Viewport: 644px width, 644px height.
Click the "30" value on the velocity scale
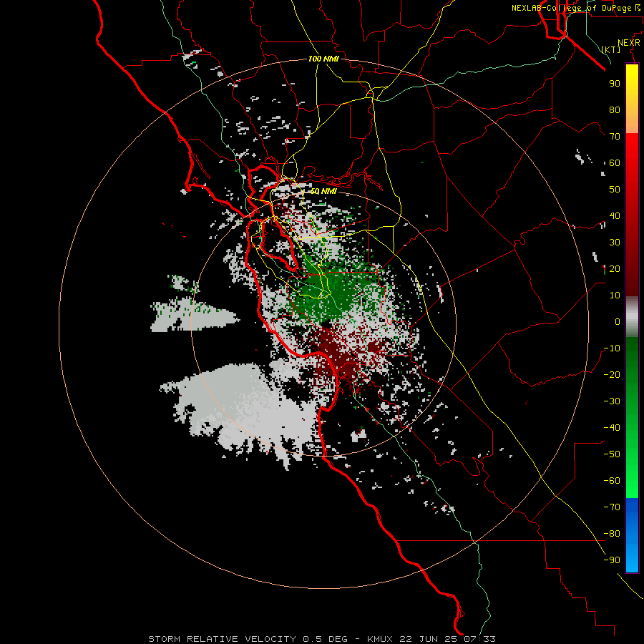click(x=615, y=243)
